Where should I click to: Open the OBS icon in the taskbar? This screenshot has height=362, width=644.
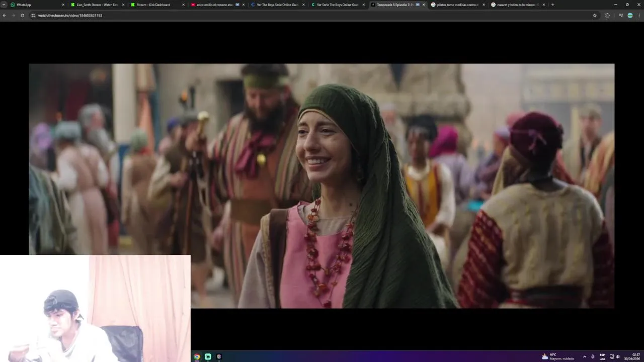219,356
